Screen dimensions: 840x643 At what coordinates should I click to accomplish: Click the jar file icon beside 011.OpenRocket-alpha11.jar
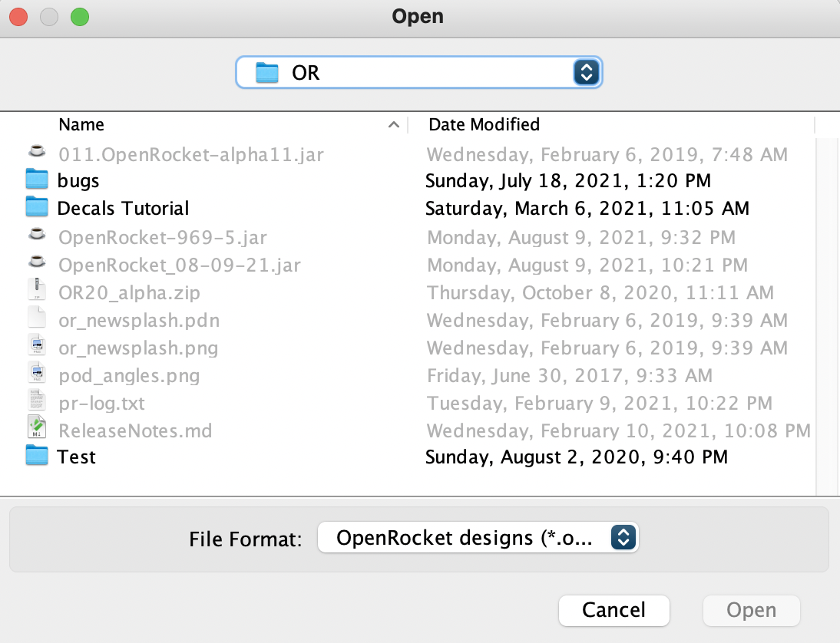click(37, 151)
